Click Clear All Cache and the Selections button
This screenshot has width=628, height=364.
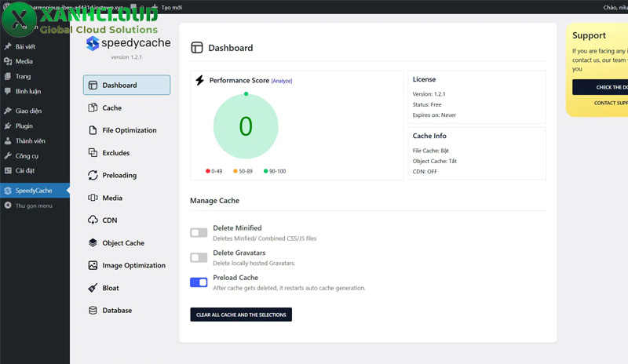pos(241,315)
